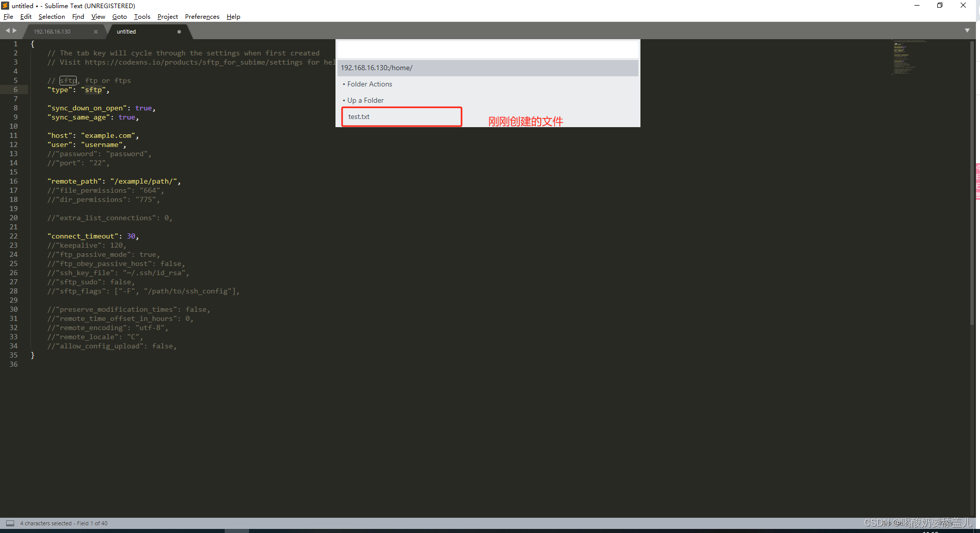Click the quick panel search input field
The image size is (980, 533).
(x=487, y=50)
